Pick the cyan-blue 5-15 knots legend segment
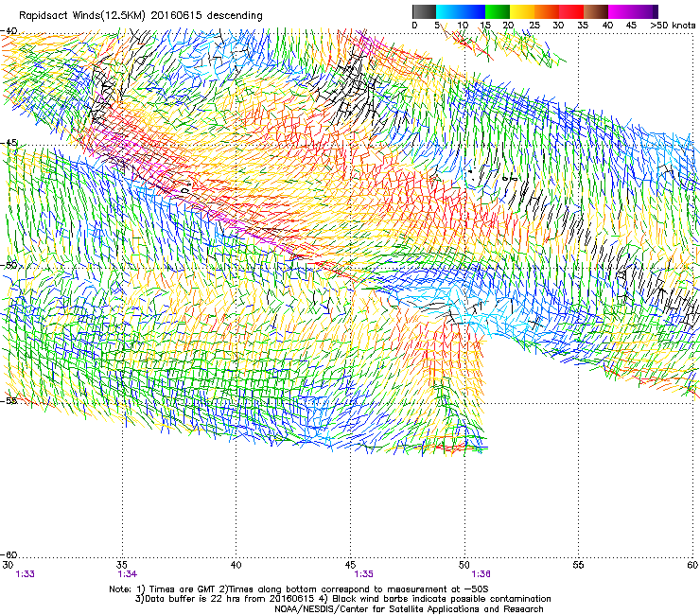This screenshot has width=700, height=615. [461, 11]
